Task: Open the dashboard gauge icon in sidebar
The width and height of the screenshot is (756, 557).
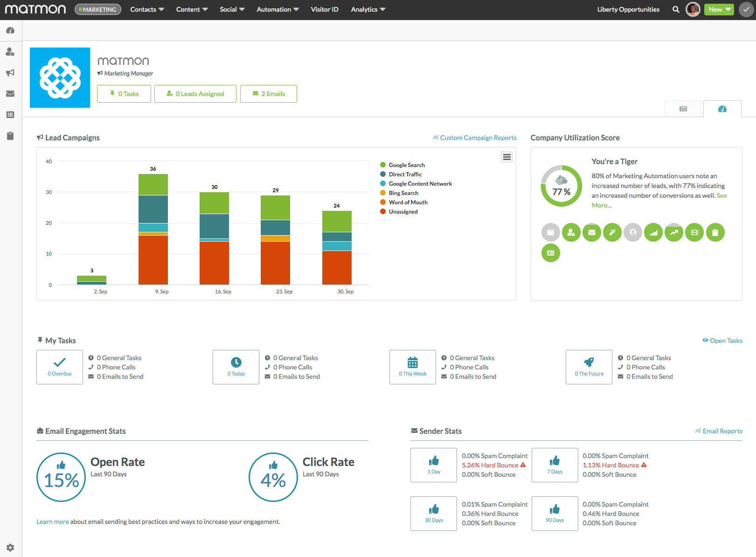Action: tap(10, 30)
